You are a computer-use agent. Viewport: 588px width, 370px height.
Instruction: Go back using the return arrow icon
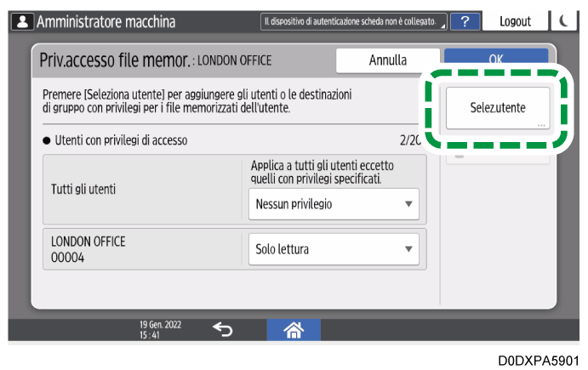pyautogui.click(x=223, y=330)
